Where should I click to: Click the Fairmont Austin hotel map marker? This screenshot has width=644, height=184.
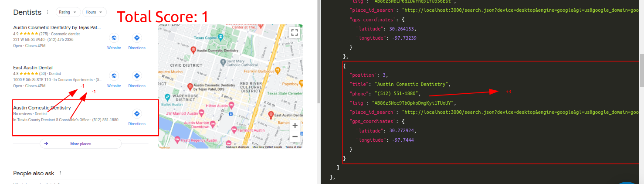[234, 130]
